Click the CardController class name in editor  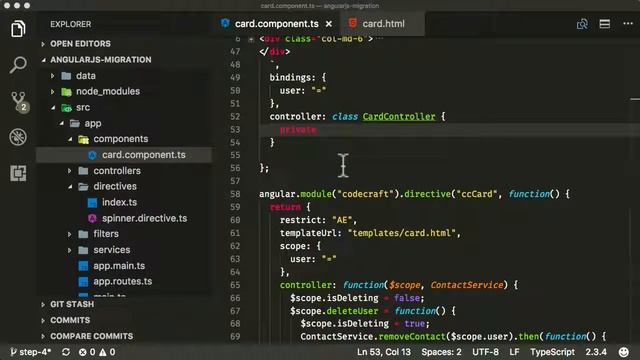click(x=399, y=117)
